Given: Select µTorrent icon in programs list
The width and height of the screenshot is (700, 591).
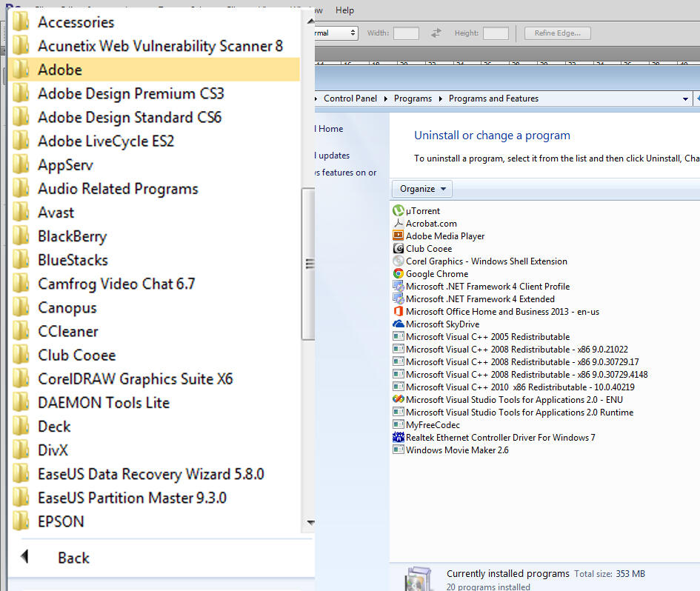Looking at the screenshot, I should (x=399, y=210).
